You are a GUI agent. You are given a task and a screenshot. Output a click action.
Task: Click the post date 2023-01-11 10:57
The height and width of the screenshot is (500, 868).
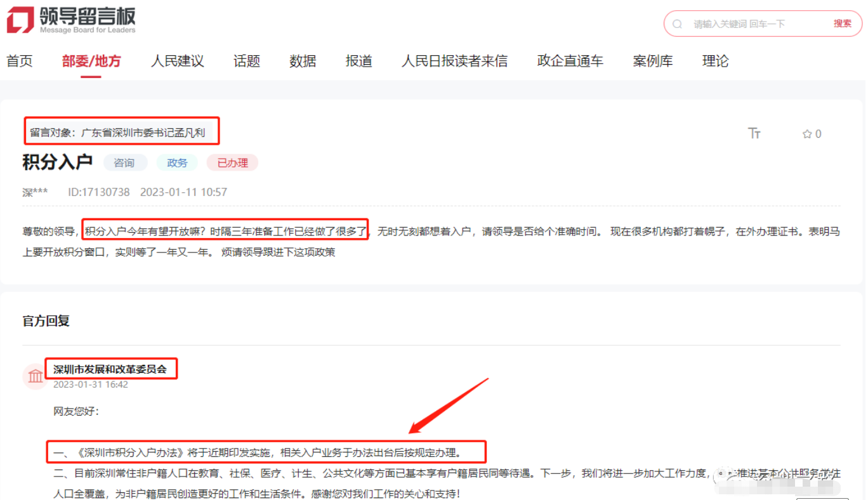(183, 192)
